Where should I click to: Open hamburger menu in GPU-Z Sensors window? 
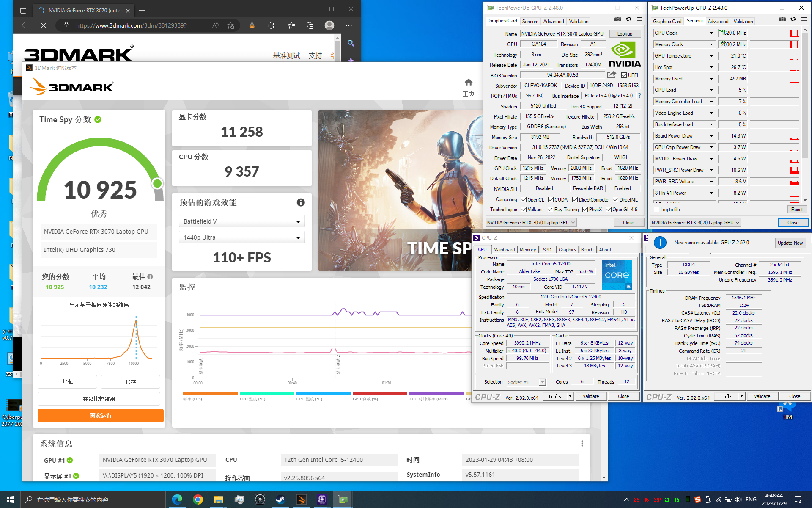(804, 19)
